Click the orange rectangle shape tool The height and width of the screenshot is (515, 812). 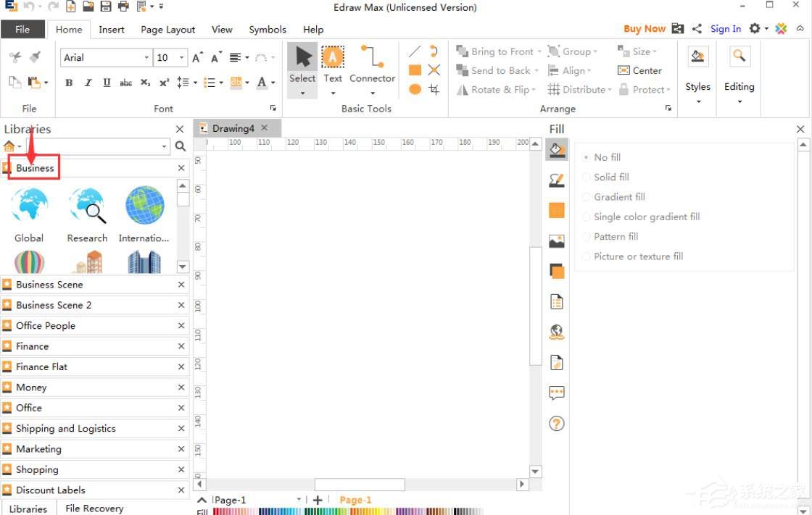[415, 70]
